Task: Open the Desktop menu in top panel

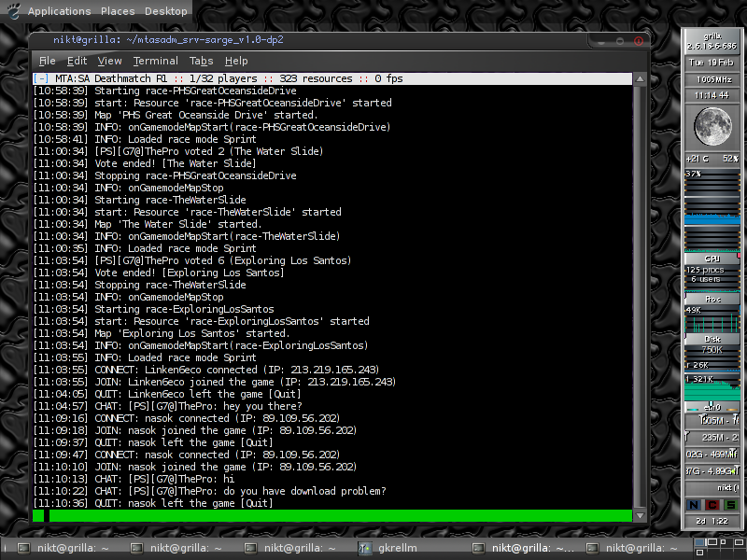Action: [x=165, y=11]
